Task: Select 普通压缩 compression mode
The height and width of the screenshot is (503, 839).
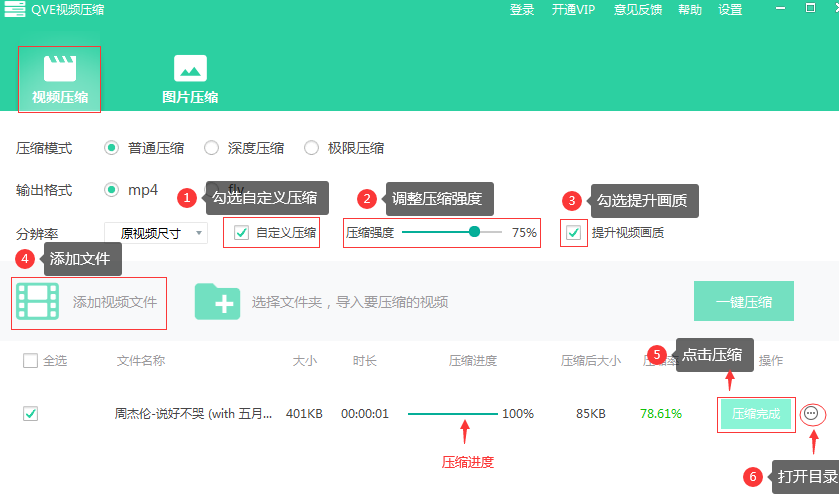Action: pyautogui.click(x=112, y=148)
